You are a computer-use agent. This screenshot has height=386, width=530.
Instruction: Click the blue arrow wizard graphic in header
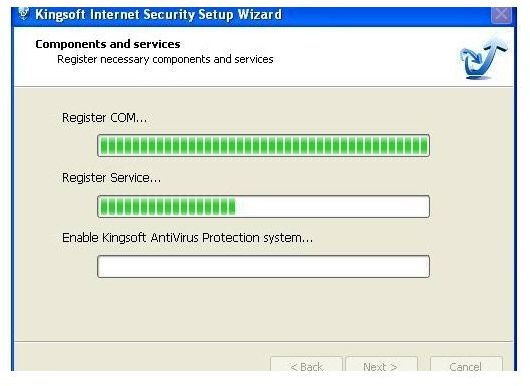(x=483, y=59)
